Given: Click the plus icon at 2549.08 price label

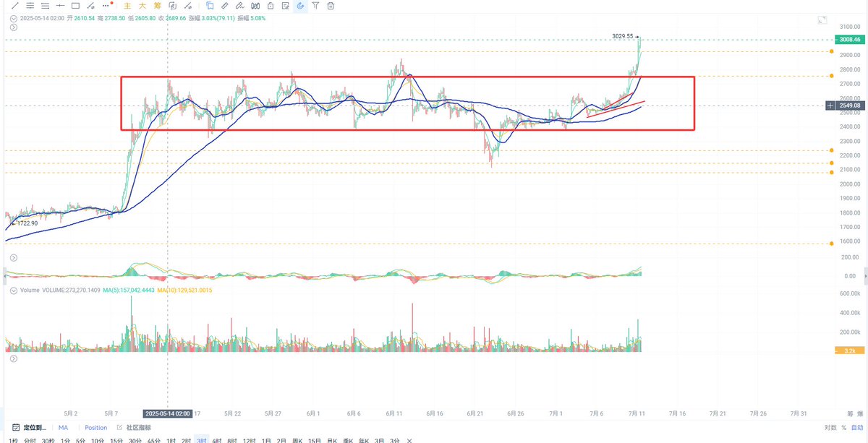Looking at the screenshot, I should (x=830, y=106).
